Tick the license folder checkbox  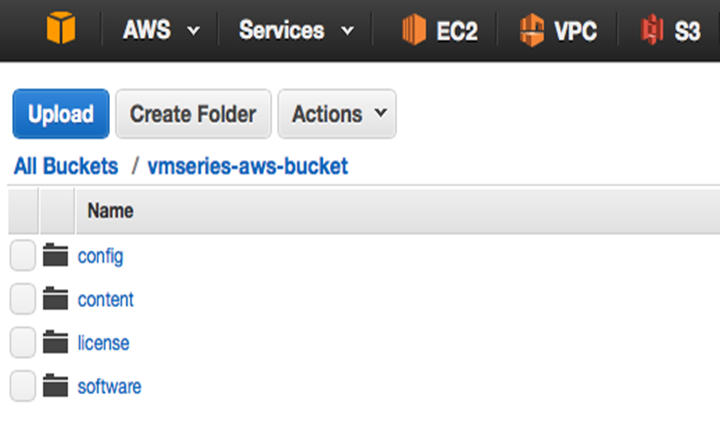(x=23, y=343)
